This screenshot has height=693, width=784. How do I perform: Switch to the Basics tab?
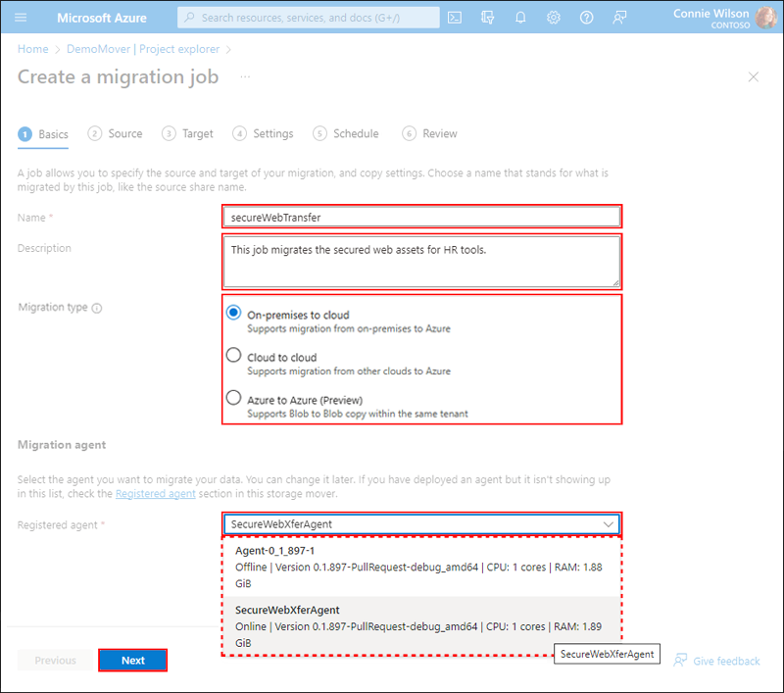click(x=43, y=134)
